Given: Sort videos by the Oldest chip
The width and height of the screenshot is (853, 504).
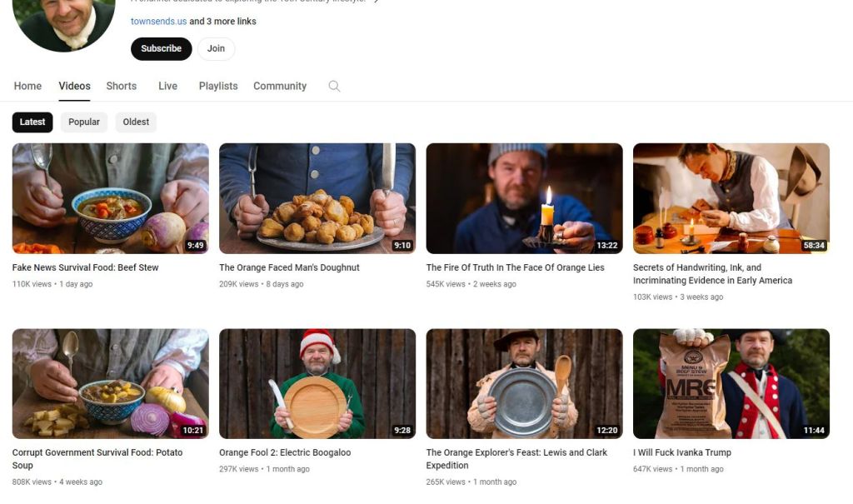Looking at the screenshot, I should (x=136, y=122).
